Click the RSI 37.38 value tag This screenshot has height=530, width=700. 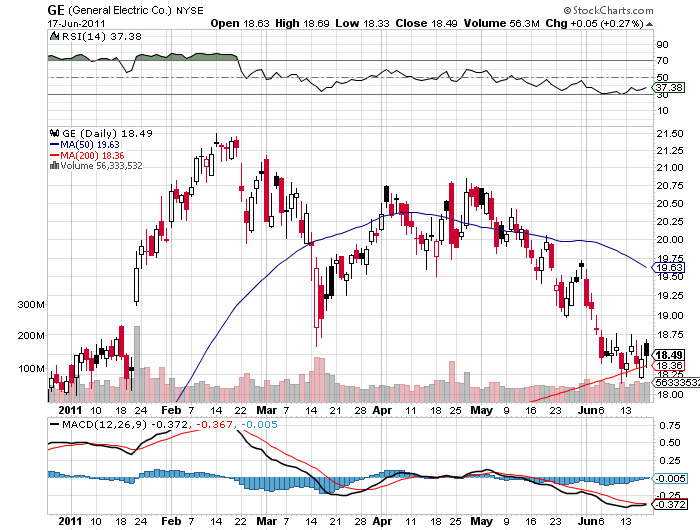click(x=668, y=88)
